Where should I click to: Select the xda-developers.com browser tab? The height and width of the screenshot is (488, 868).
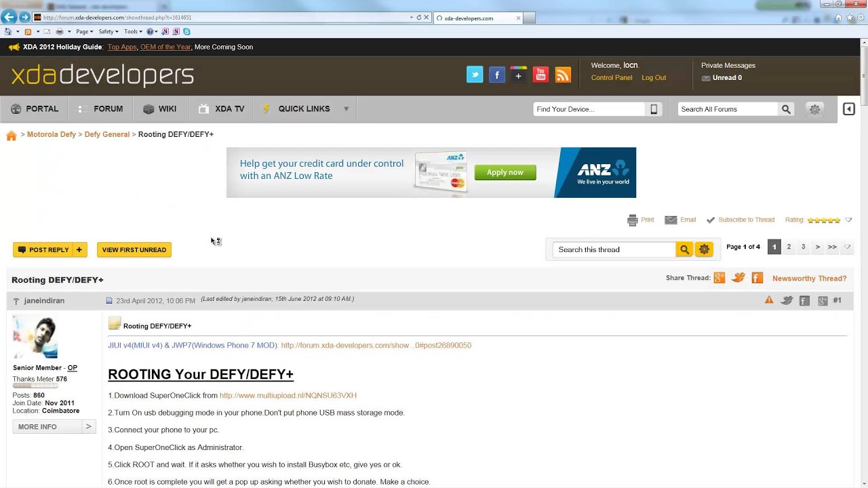coord(478,18)
